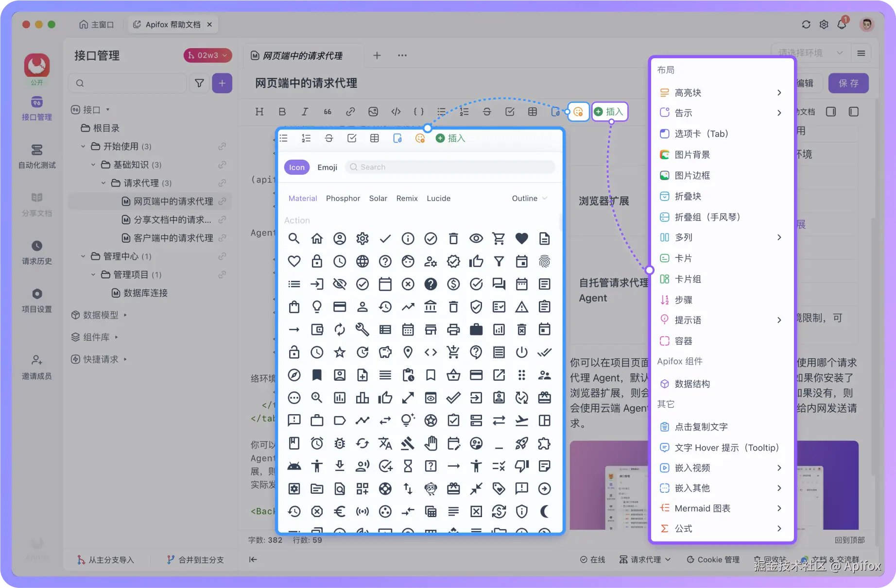The height and width of the screenshot is (588, 896).
Task: Open the 分享文档 sidebar panel
Action: point(36,204)
